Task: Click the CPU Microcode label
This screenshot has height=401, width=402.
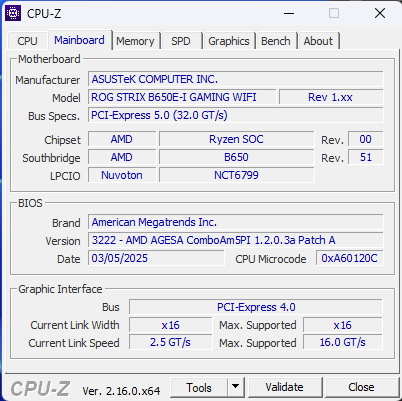Action: click(x=271, y=259)
